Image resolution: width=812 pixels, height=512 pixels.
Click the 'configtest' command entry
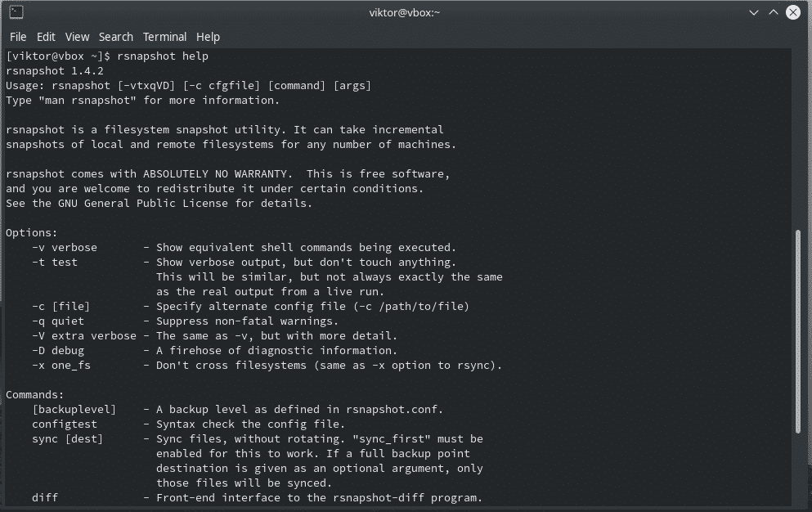pos(65,424)
